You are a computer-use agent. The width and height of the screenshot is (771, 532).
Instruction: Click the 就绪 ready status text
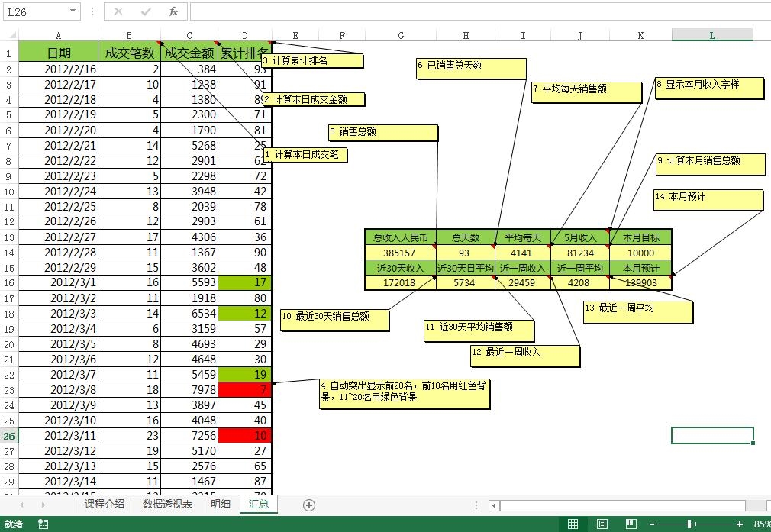coord(14,524)
